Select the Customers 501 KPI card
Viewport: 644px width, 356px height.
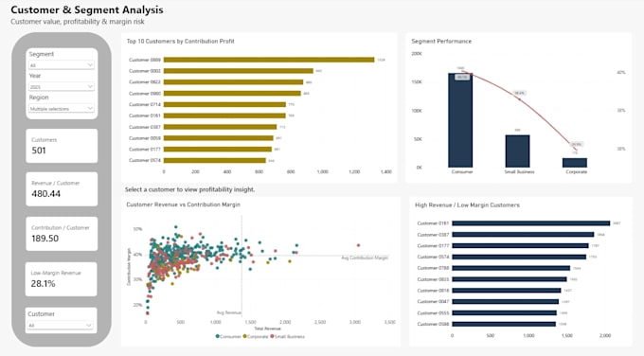62,146
